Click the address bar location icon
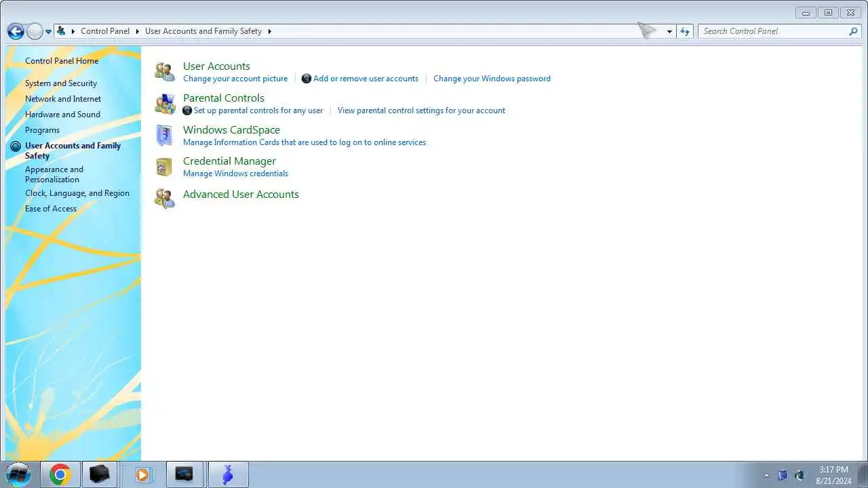This screenshot has height=488, width=868. (61, 31)
